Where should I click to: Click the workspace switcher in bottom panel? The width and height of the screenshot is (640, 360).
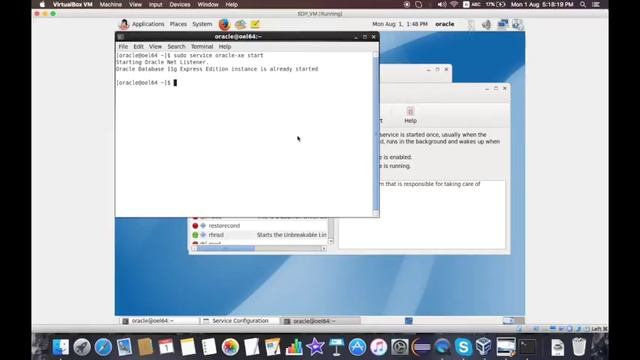[x=513, y=321]
